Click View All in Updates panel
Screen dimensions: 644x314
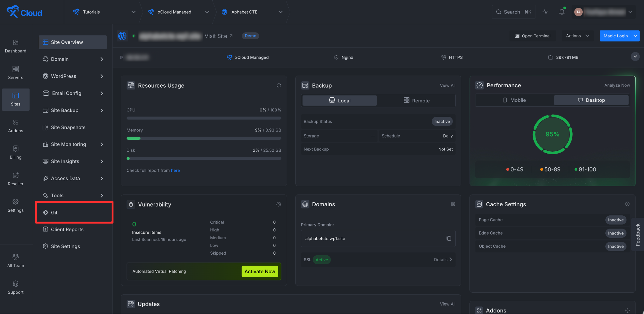[447, 304]
